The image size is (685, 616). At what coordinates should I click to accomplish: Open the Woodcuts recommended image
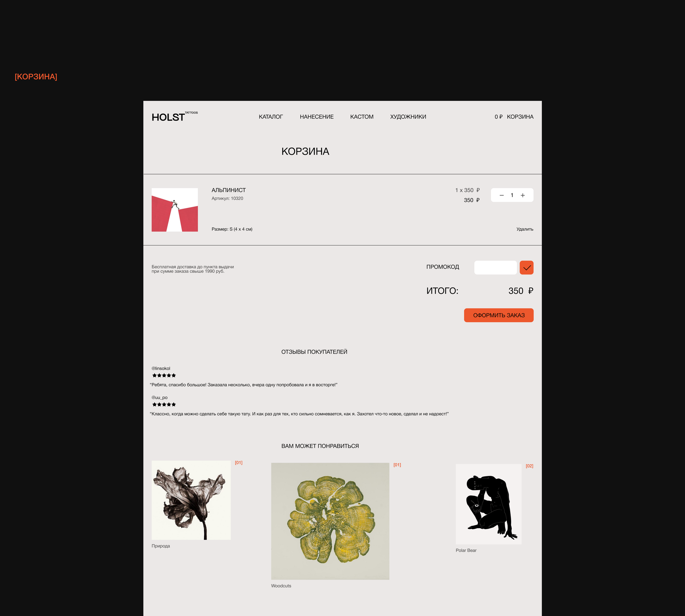[330, 521]
